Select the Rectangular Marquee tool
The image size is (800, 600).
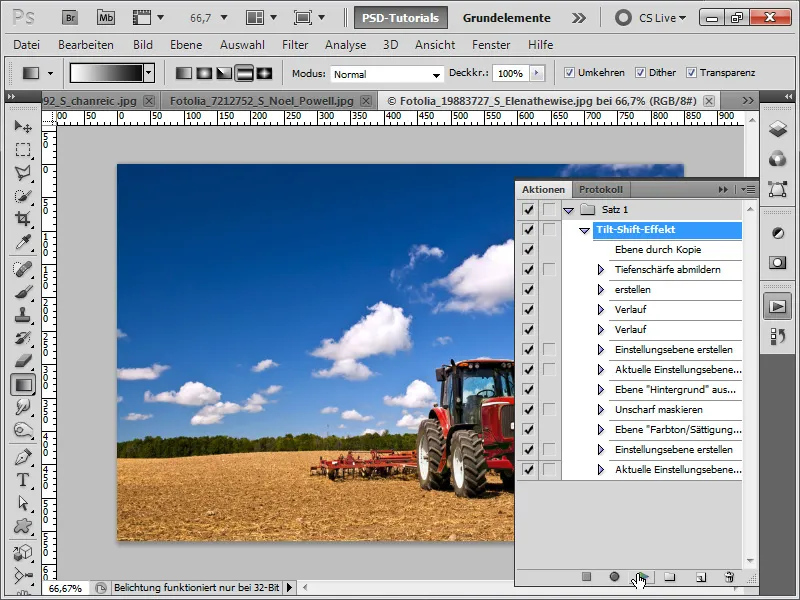(x=22, y=149)
